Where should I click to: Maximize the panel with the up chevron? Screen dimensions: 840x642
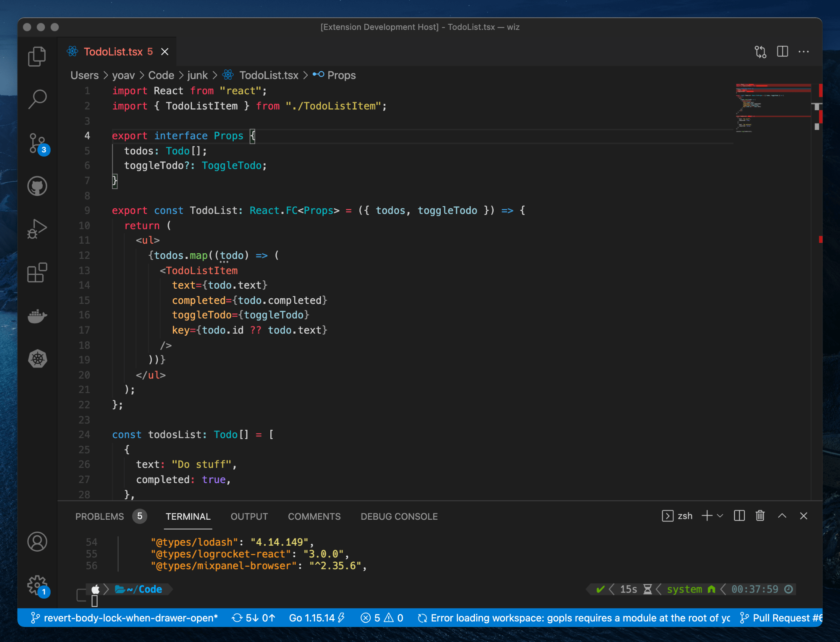tap(782, 516)
